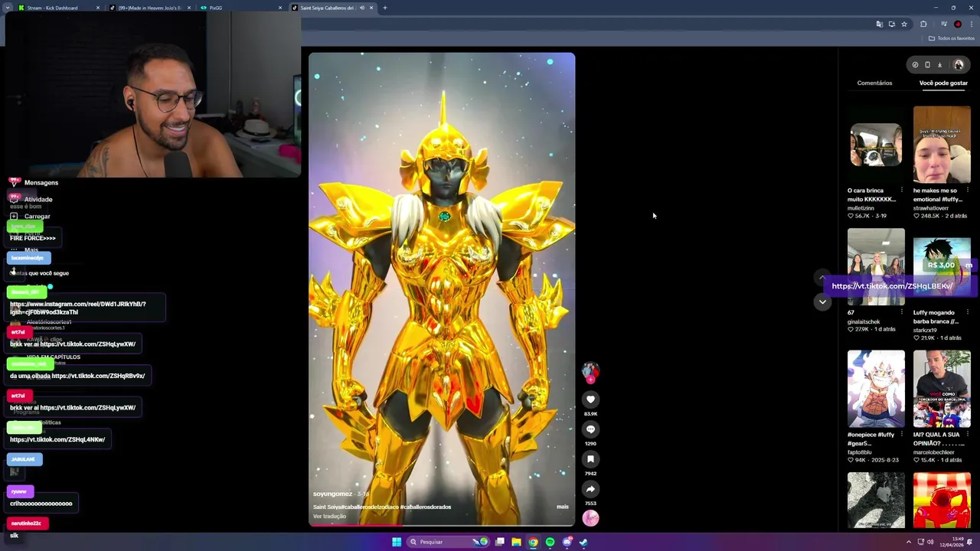This screenshot has width=980, height=551.
Task: Mute audio on the Saint Seiya browser tab
Action: [362, 8]
